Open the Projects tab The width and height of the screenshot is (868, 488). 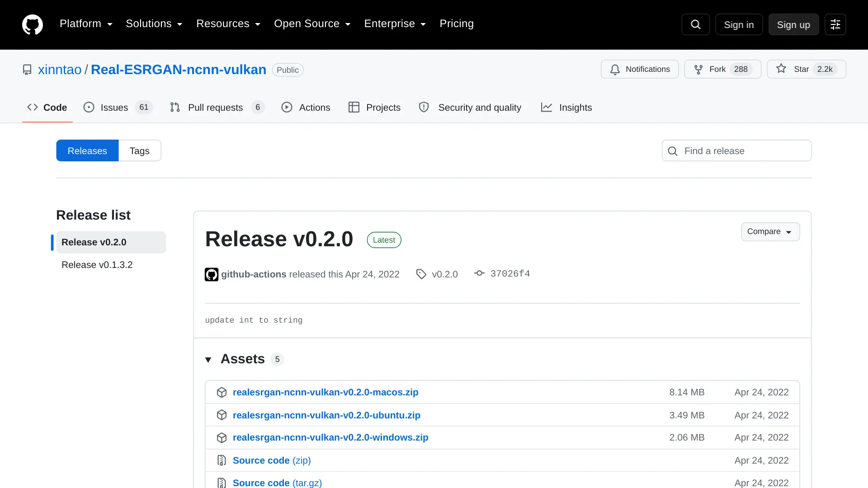point(375,108)
